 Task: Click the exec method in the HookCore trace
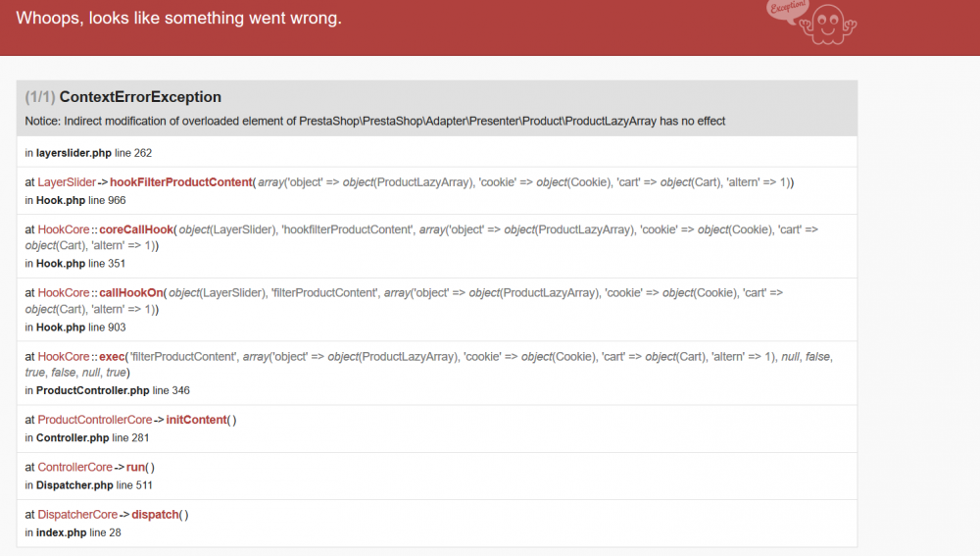click(x=112, y=357)
